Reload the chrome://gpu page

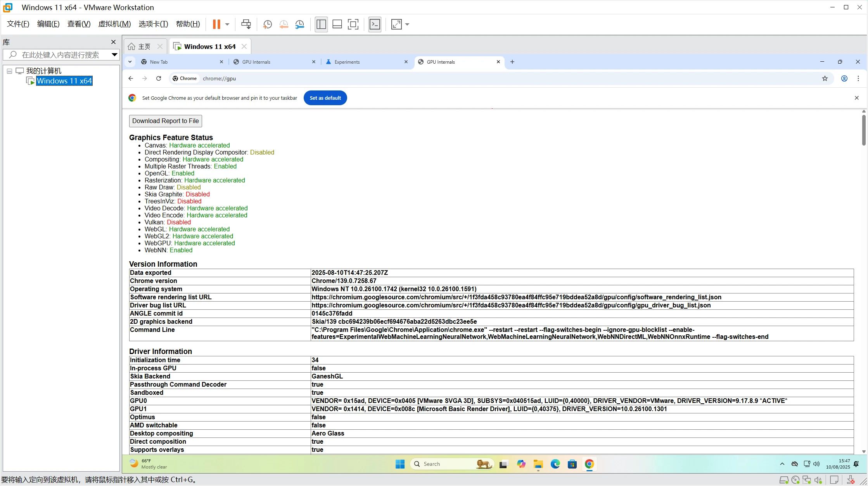pos(159,78)
